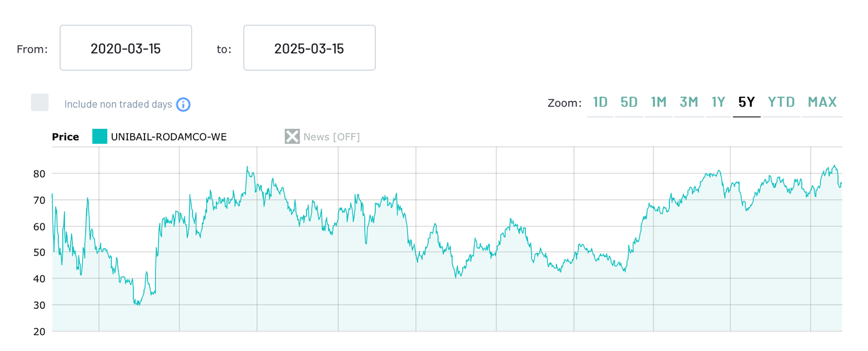This screenshot has width=868, height=351.
Task: Click the Include non traded days label
Action: [x=118, y=104]
